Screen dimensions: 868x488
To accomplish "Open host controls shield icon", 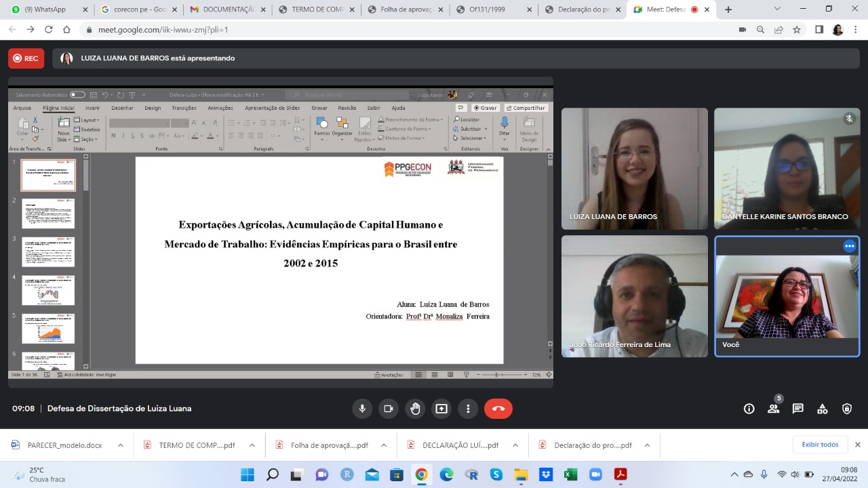I will coord(847,409).
